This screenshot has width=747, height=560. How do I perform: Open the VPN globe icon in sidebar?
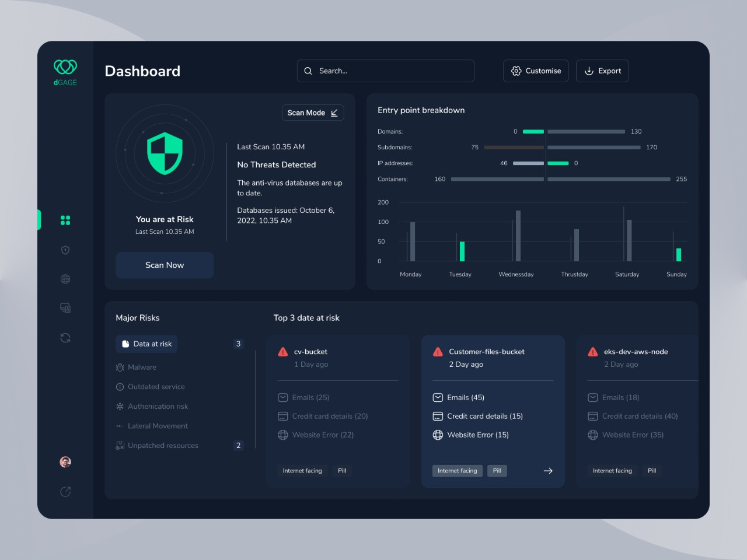tap(65, 279)
